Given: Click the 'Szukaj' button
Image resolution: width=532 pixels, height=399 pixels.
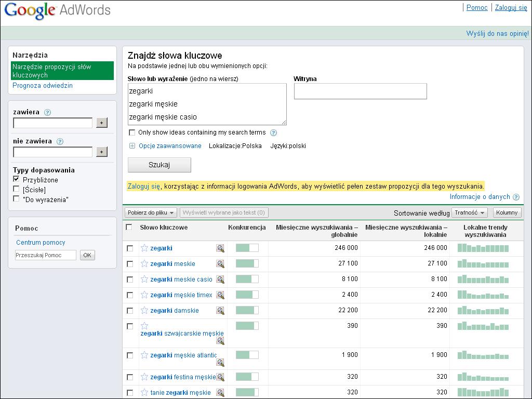Looking at the screenshot, I should pos(159,165).
